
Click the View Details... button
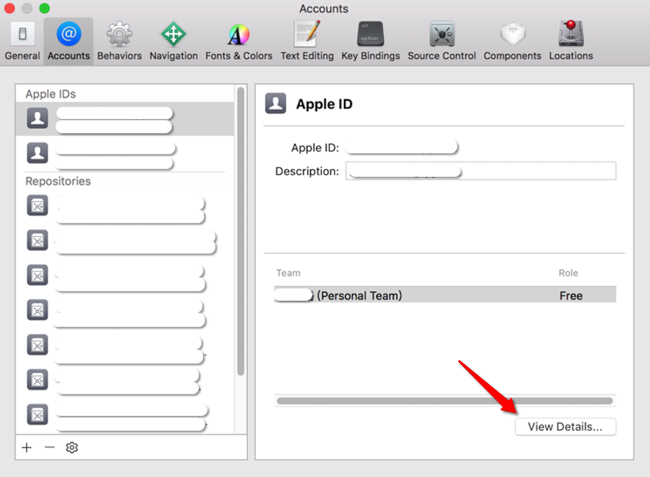[x=565, y=427]
